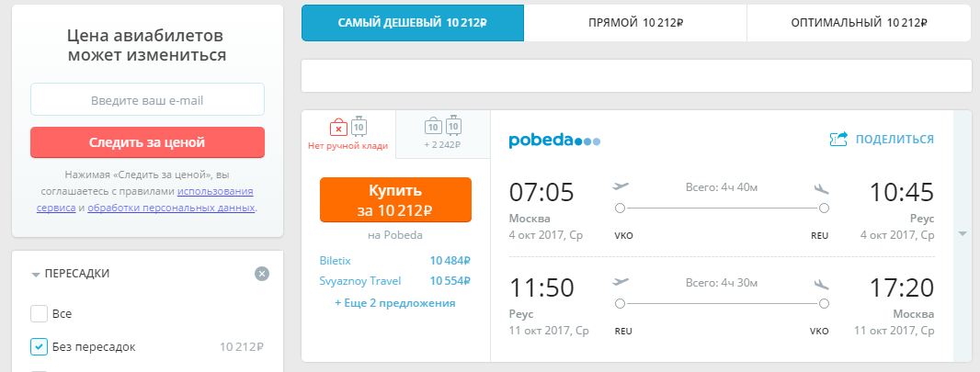
Task: Click the e-mail input field
Action: click(147, 100)
